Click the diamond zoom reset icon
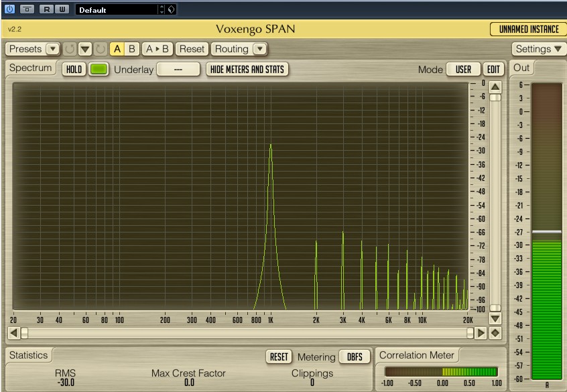The image size is (567, 392). (495, 333)
